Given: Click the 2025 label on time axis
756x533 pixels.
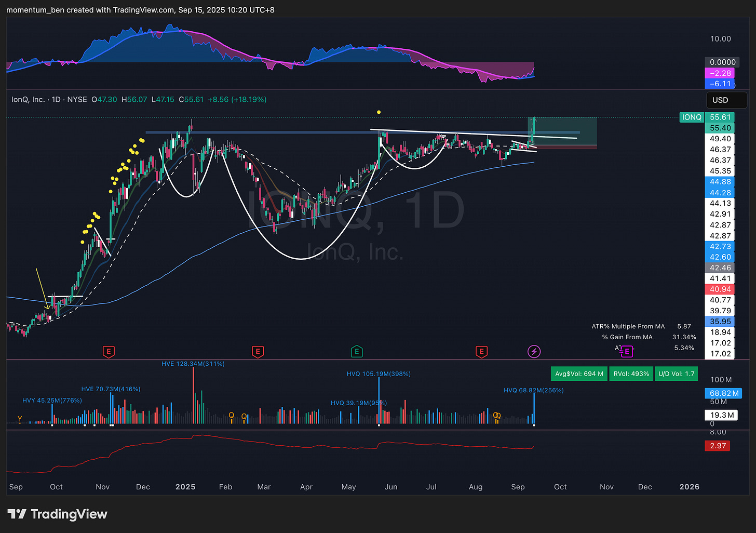Looking at the screenshot, I should pos(185,487).
